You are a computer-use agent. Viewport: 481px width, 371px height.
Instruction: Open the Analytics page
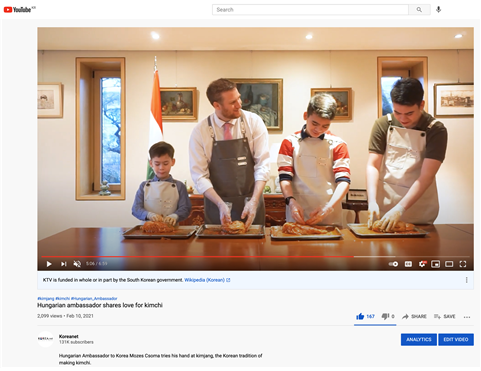click(x=419, y=339)
